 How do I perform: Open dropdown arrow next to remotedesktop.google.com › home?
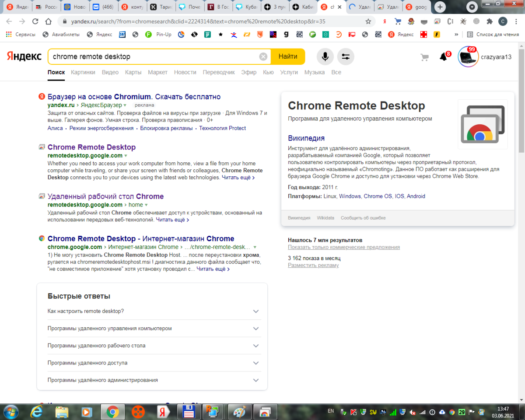tap(146, 205)
